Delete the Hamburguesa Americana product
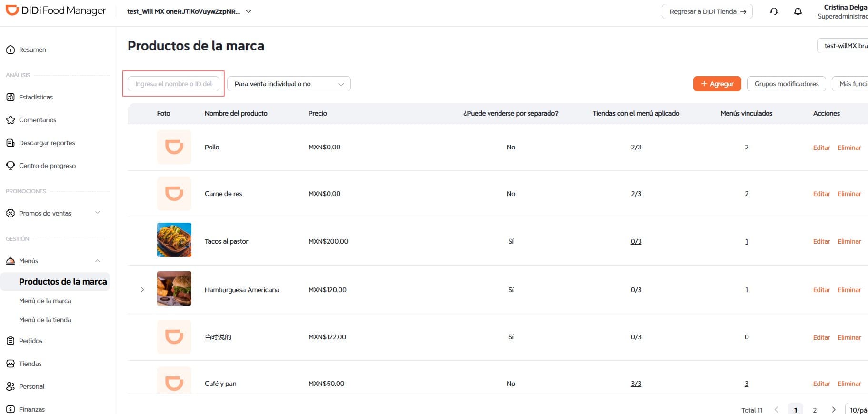The image size is (868, 414). click(849, 290)
